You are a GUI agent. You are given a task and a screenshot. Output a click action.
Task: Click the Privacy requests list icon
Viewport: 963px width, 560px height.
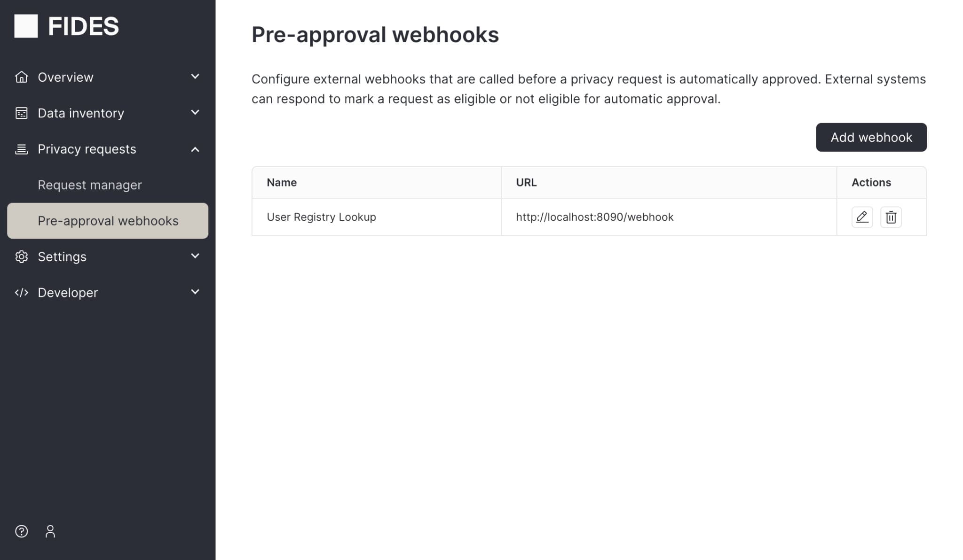[21, 149]
